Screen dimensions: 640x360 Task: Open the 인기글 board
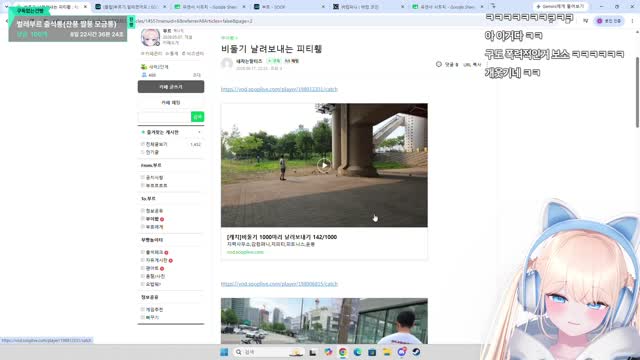(152, 152)
